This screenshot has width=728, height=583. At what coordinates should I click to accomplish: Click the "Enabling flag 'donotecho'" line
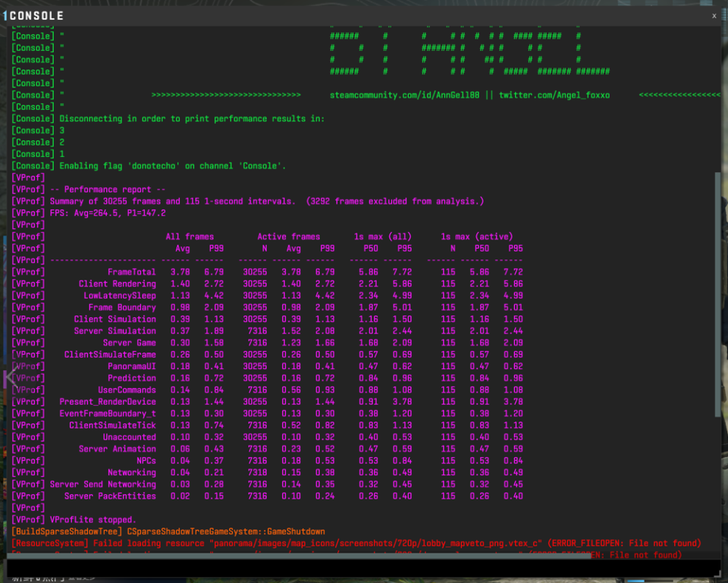tap(149, 166)
